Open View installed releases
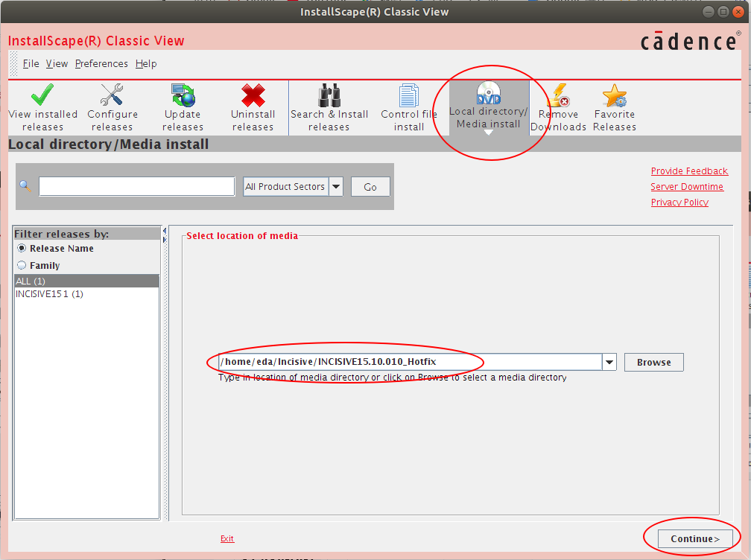This screenshot has height=560, width=751. click(x=42, y=108)
